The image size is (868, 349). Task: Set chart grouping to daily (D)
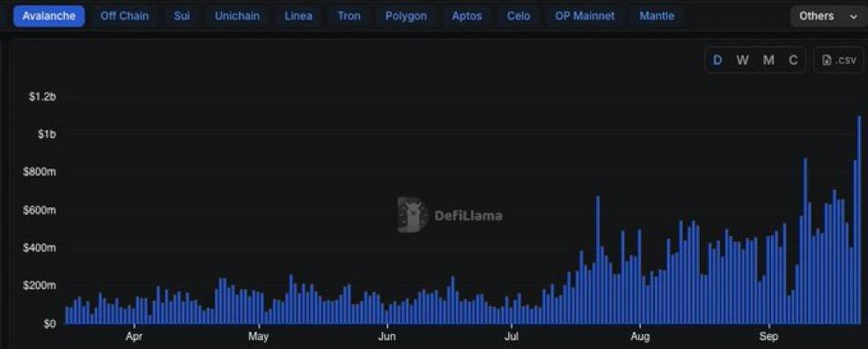(x=717, y=61)
